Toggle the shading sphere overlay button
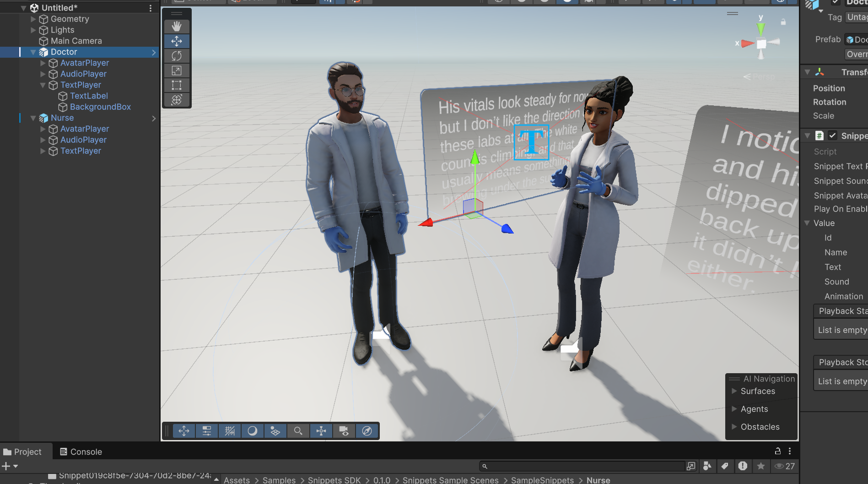 tap(253, 431)
